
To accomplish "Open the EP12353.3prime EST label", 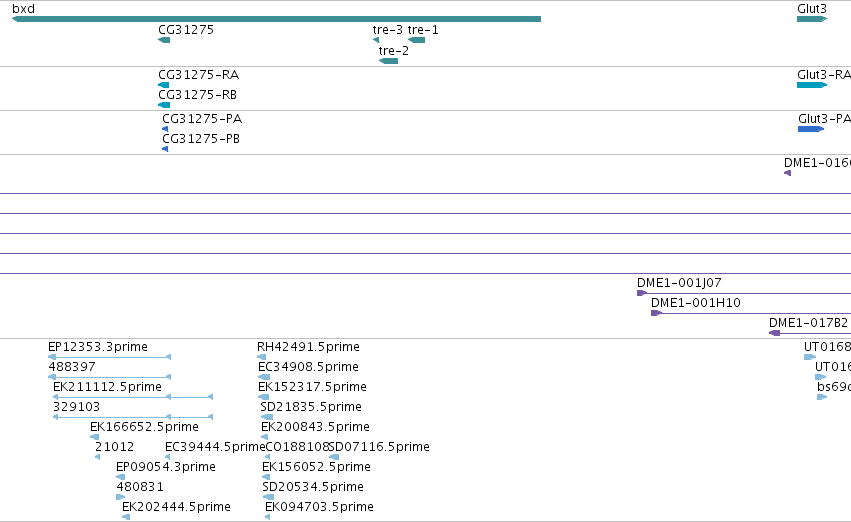I will (98, 347).
